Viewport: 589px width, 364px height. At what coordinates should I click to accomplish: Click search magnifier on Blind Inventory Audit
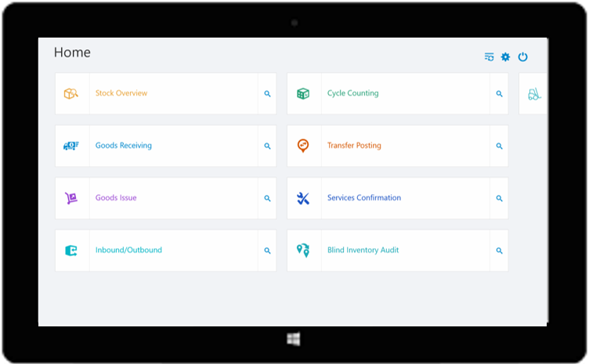499,251
